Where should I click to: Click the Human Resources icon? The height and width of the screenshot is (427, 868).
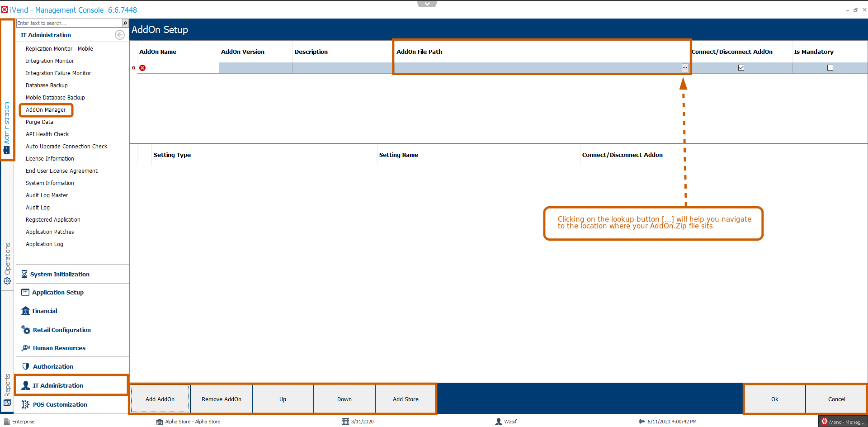tap(26, 348)
